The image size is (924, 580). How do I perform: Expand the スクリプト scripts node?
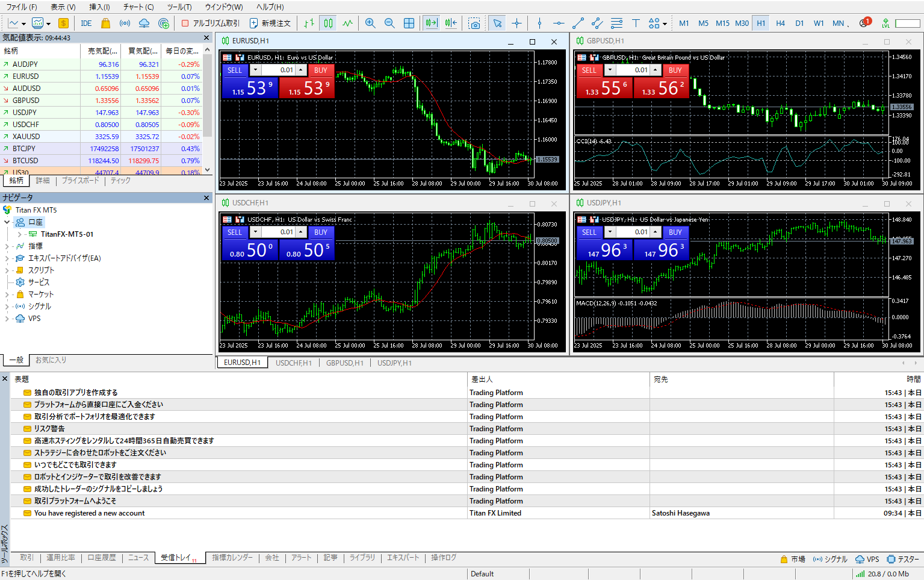[x=7, y=270]
